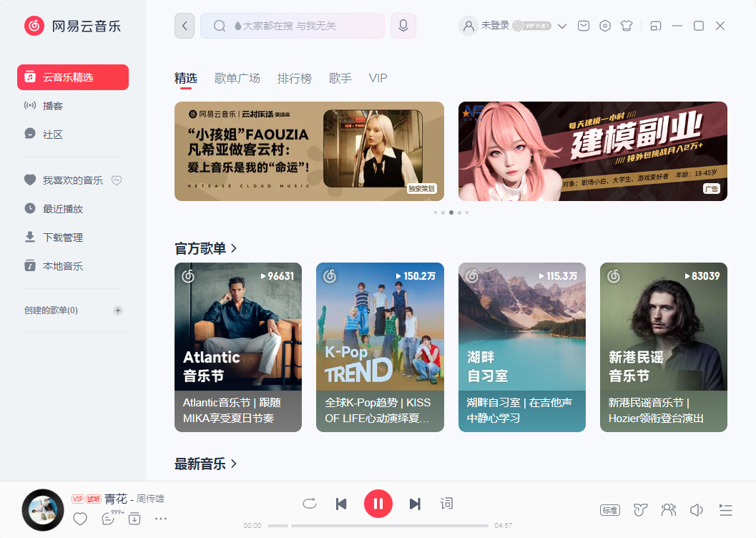Image resolution: width=756 pixels, height=538 pixels.
Task: Open the play queue list
Action: click(x=726, y=510)
